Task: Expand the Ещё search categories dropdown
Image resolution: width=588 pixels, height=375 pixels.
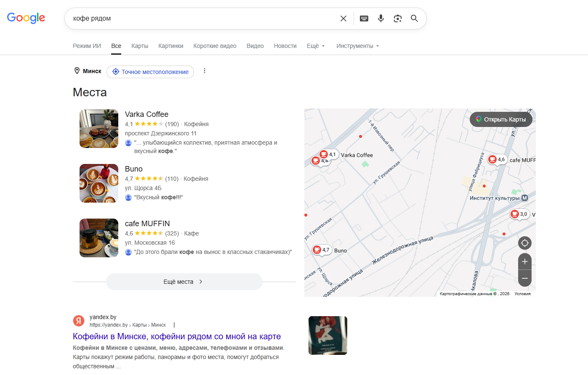Action: (x=316, y=46)
